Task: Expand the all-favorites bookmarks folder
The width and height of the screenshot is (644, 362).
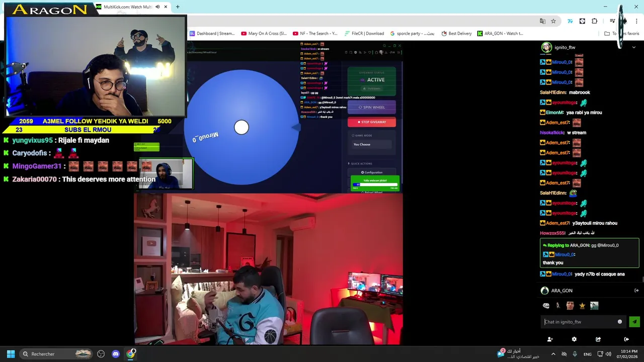Action: pyautogui.click(x=621, y=34)
